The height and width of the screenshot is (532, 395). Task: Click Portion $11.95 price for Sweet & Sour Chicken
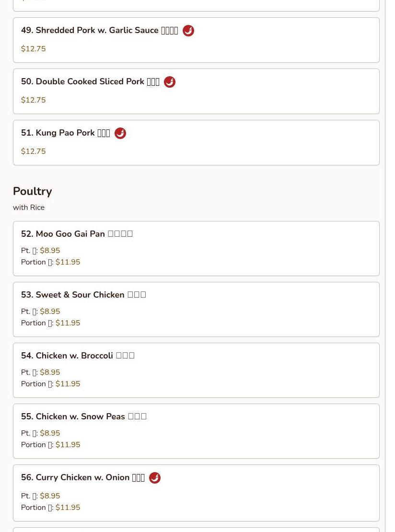(68, 323)
